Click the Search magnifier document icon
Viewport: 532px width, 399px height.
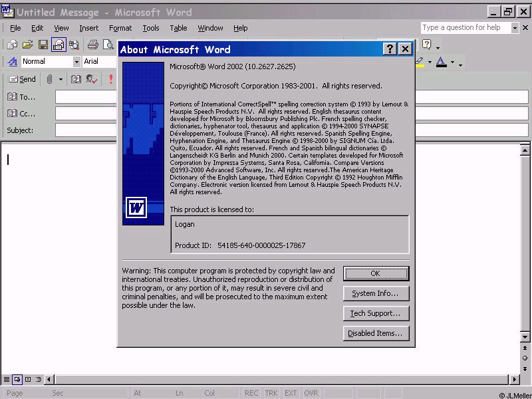pyautogui.click(x=74, y=45)
